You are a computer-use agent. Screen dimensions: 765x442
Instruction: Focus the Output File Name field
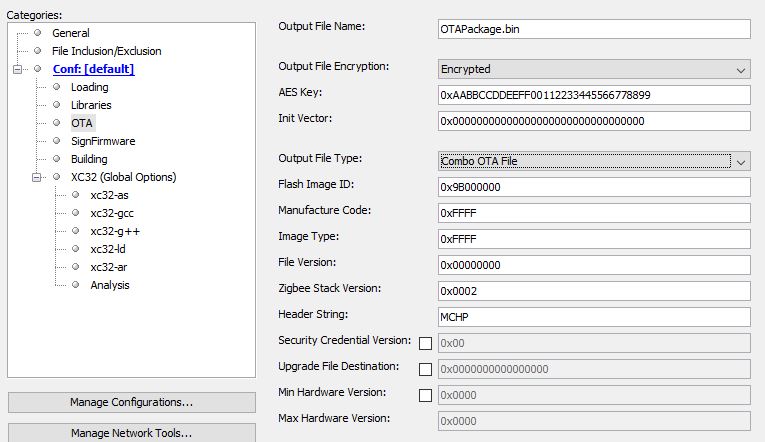(594, 29)
